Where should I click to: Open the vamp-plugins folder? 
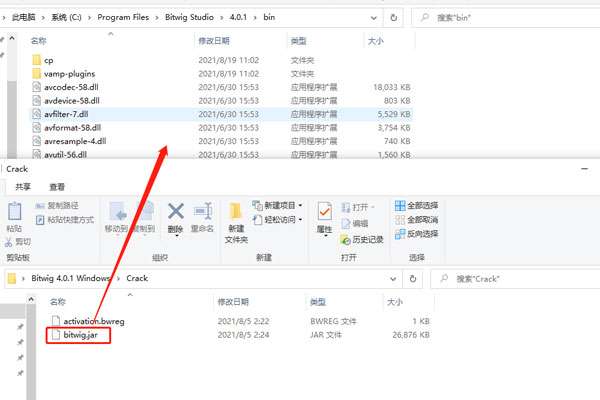pos(69,73)
